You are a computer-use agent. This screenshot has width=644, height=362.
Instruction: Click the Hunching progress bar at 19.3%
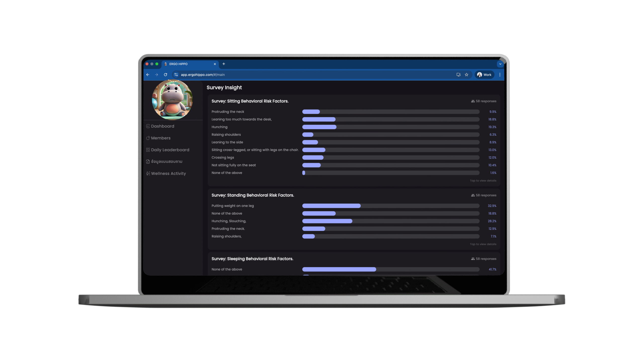(x=391, y=127)
